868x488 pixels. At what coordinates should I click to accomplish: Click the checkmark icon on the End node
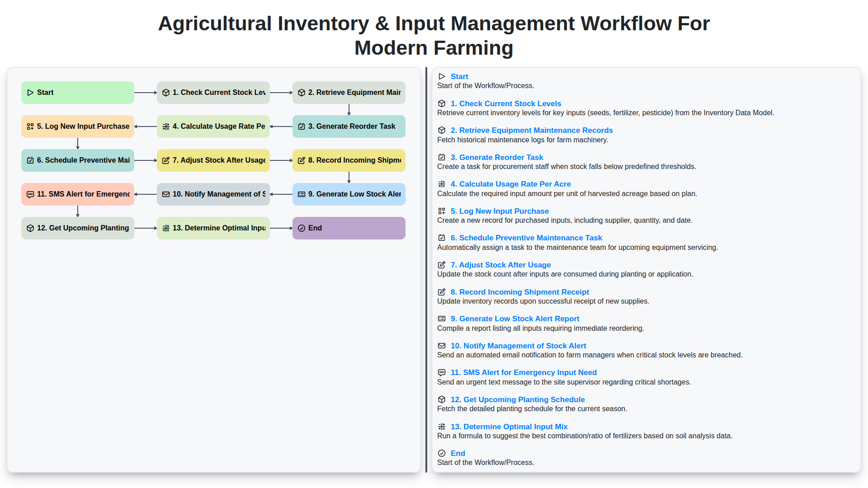[302, 228]
